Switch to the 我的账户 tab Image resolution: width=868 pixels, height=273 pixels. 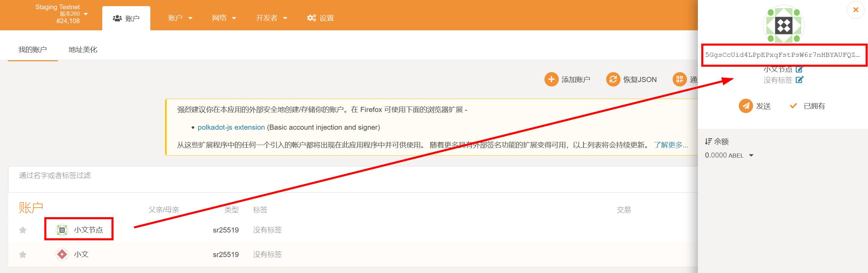33,50
